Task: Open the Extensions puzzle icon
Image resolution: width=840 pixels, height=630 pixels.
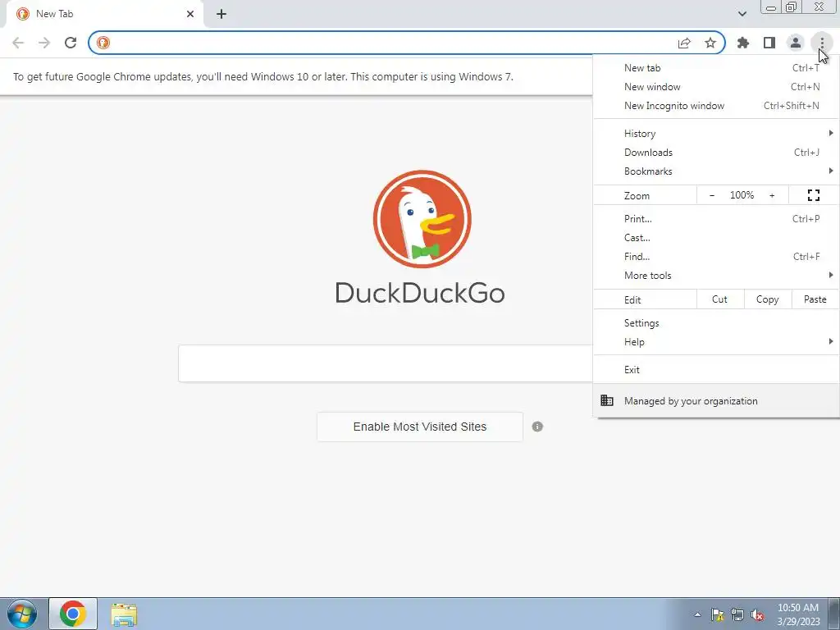Action: (x=742, y=43)
